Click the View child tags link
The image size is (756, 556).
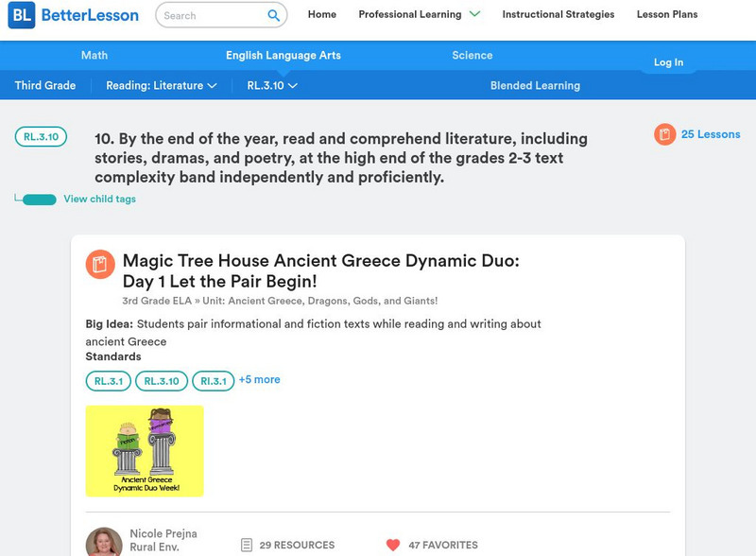click(100, 199)
